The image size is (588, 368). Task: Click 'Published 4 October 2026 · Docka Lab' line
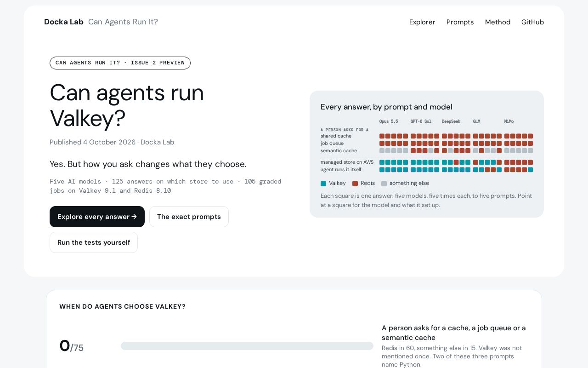click(x=112, y=142)
